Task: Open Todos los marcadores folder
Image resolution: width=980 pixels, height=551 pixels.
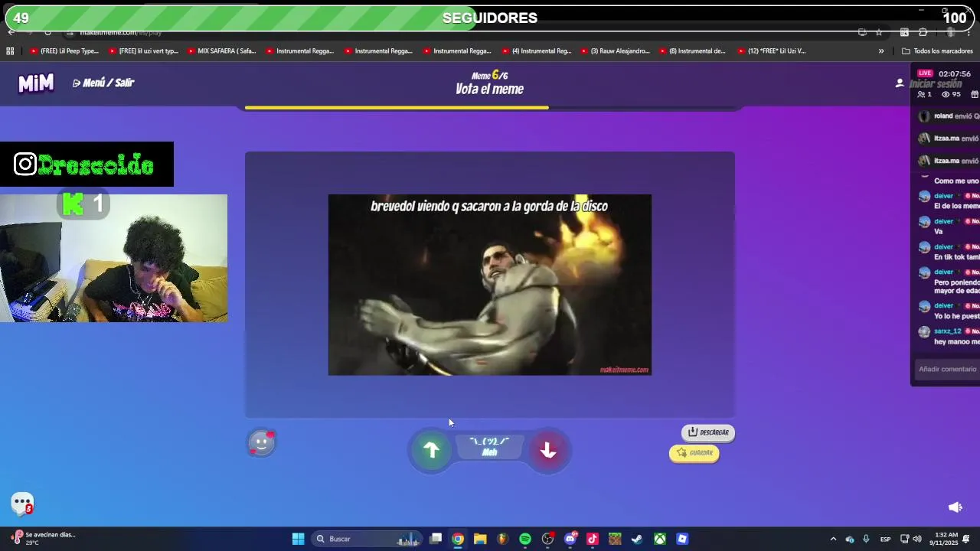Action: (938, 51)
